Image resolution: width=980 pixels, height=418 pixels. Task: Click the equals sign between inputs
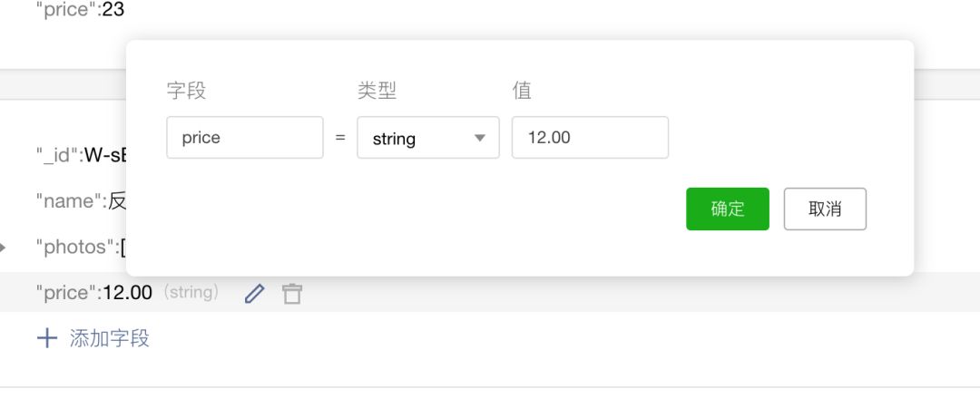tap(340, 138)
